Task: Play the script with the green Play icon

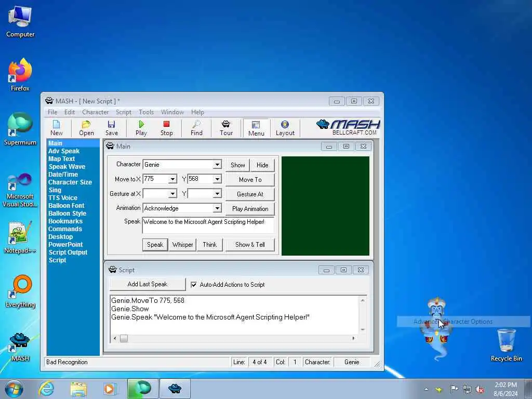Action: pyautogui.click(x=141, y=128)
